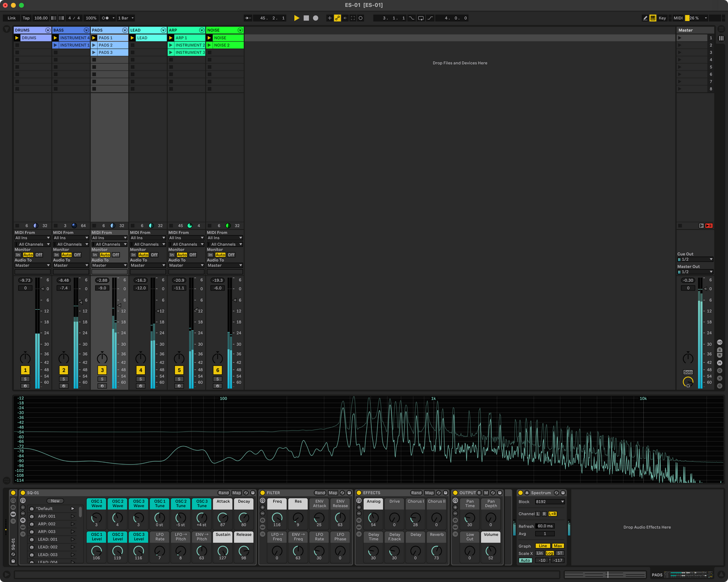Click Rand in the FILTER device
The image size is (728, 582).
coord(320,492)
